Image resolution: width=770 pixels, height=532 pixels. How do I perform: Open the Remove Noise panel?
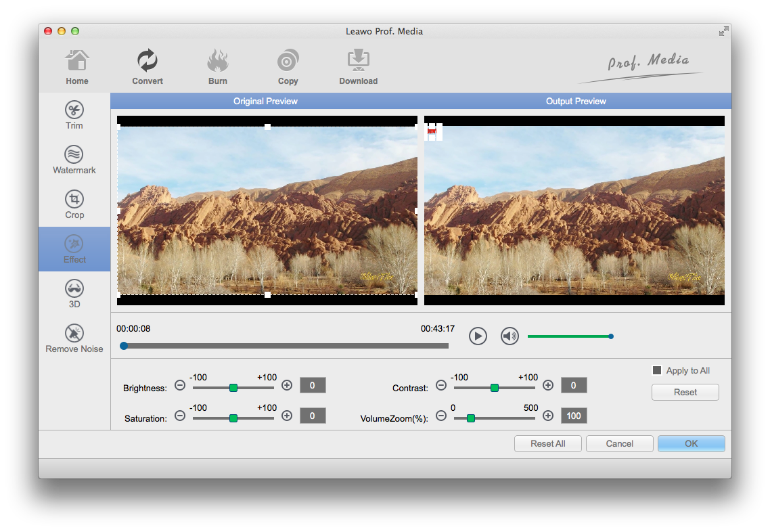[74, 338]
